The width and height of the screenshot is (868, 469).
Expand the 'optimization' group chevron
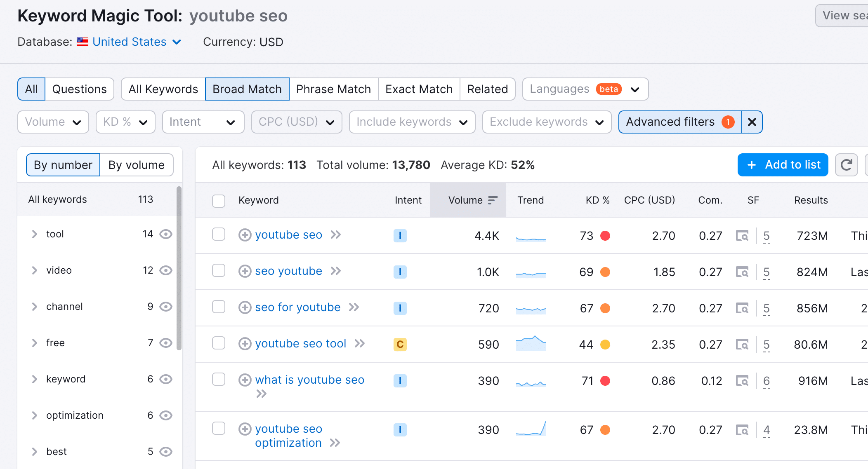point(35,415)
